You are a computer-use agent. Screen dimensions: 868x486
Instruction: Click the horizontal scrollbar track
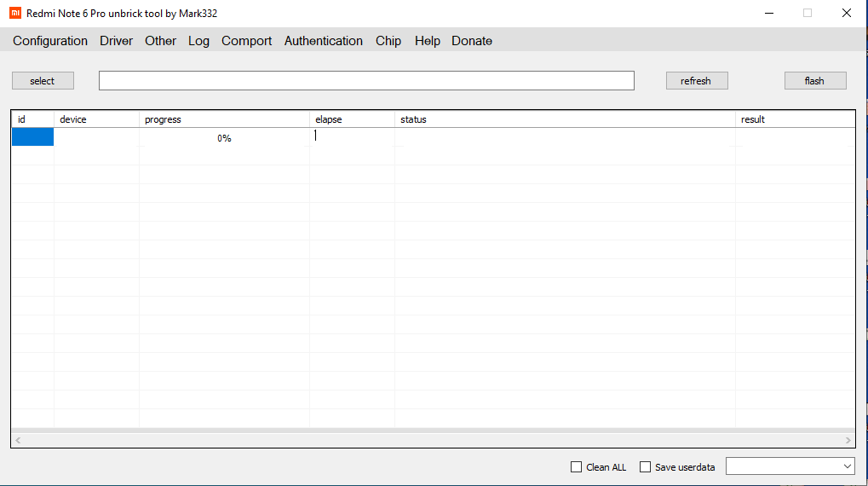pyautogui.click(x=433, y=441)
